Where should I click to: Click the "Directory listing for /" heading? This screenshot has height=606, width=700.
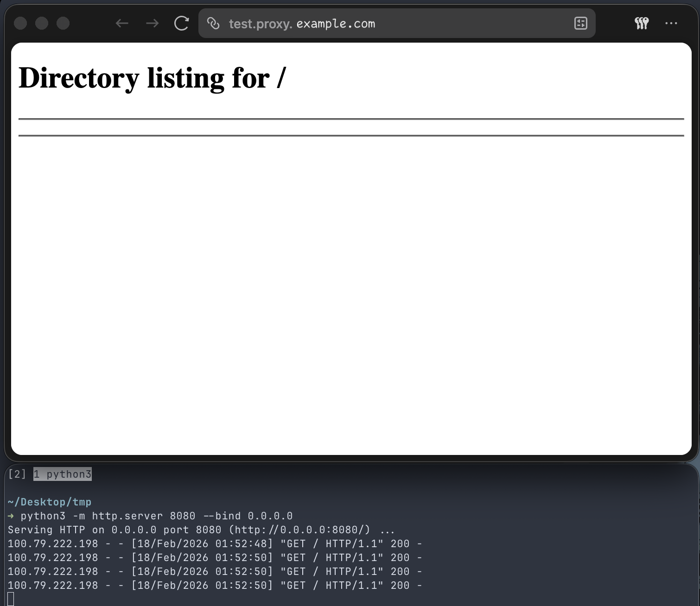tap(152, 77)
